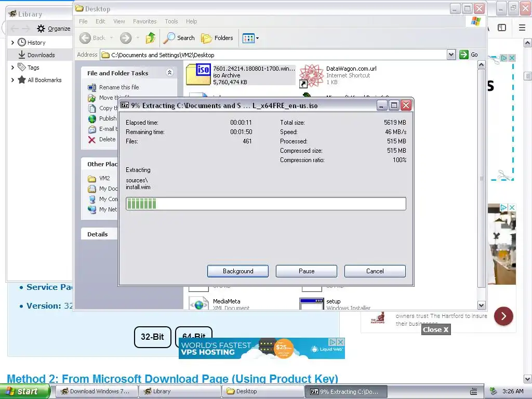Open the Tools menu
Image resolution: width=532 pixels, height=399 pixels.
coord(171,21)
